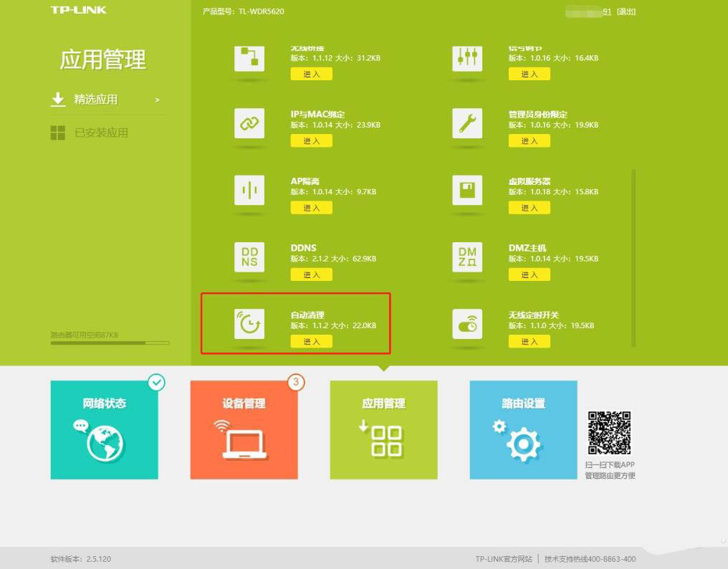Image resolution: width=728 pixels, height=569 pixels.
Task: Open the 网络状态 tile
Action: (x=105, y=430)
